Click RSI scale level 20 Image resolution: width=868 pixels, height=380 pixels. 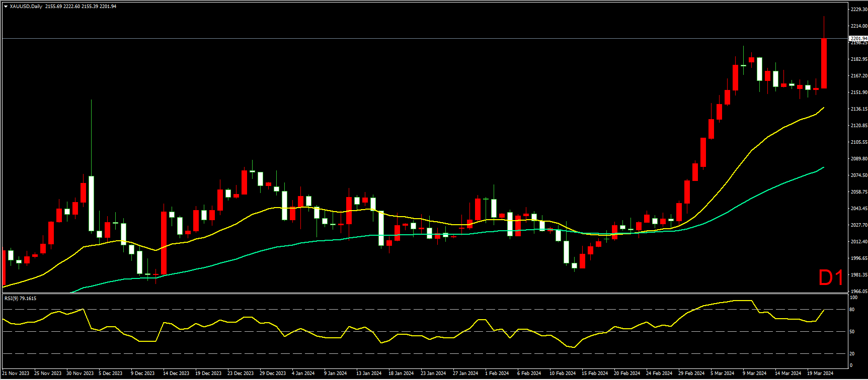(852, 354)
